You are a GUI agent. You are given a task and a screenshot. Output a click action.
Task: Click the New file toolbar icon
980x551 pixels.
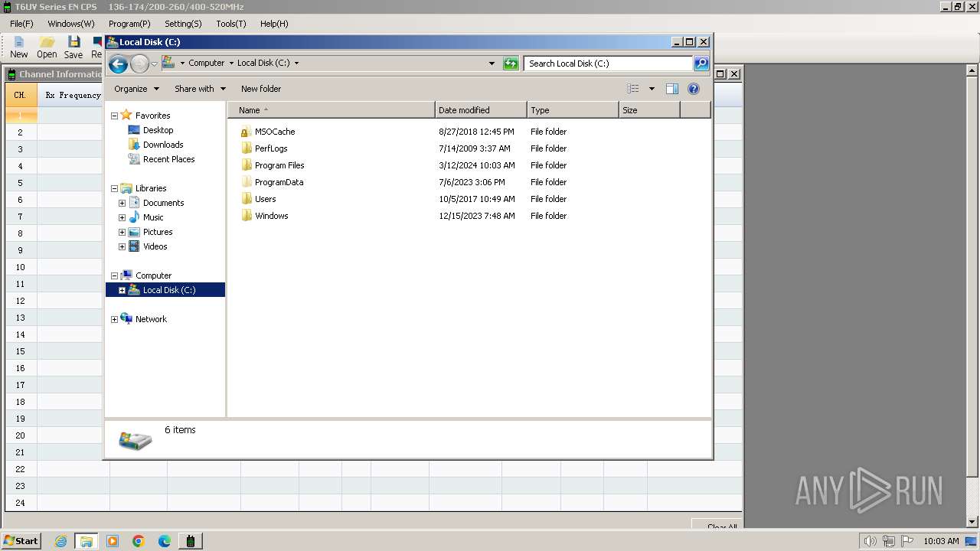[x=18, y=47]
